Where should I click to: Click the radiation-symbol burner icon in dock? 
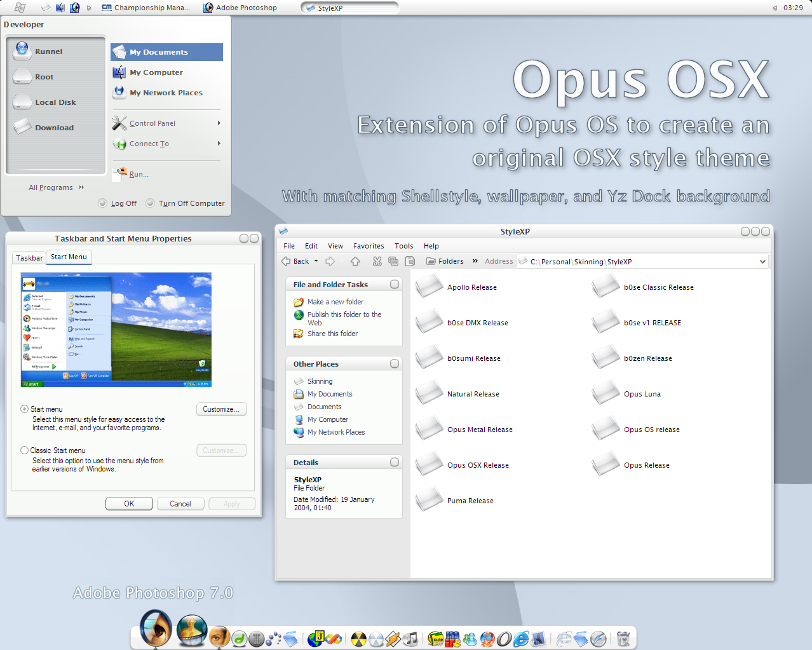point(359,639)
